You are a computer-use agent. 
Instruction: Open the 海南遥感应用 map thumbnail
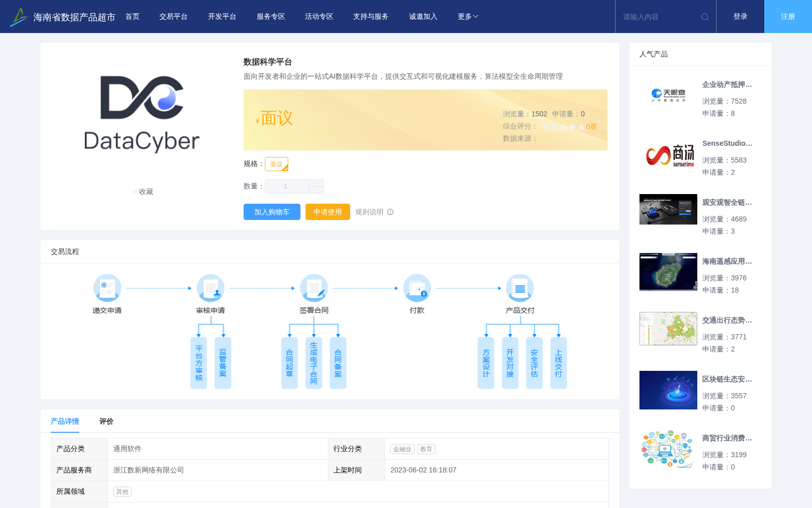coord(668,272)
